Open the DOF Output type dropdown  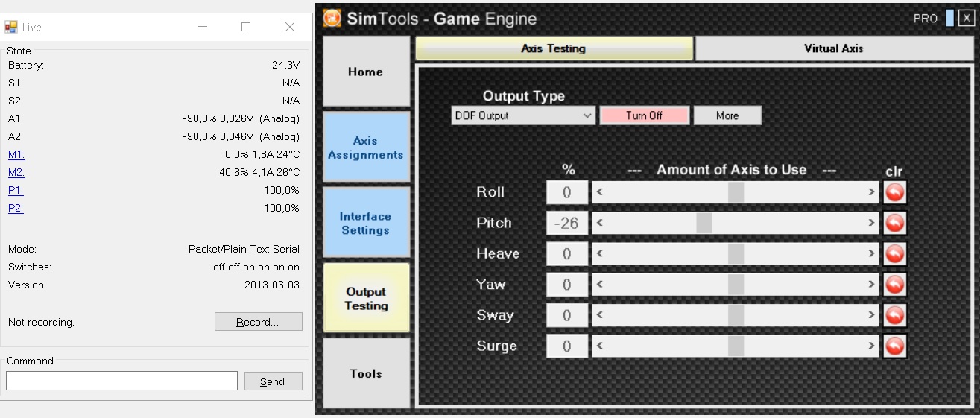(x=523, y=115)
